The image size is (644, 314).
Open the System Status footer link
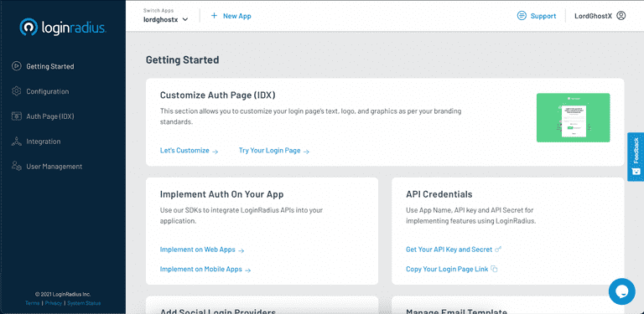(84, 303)
